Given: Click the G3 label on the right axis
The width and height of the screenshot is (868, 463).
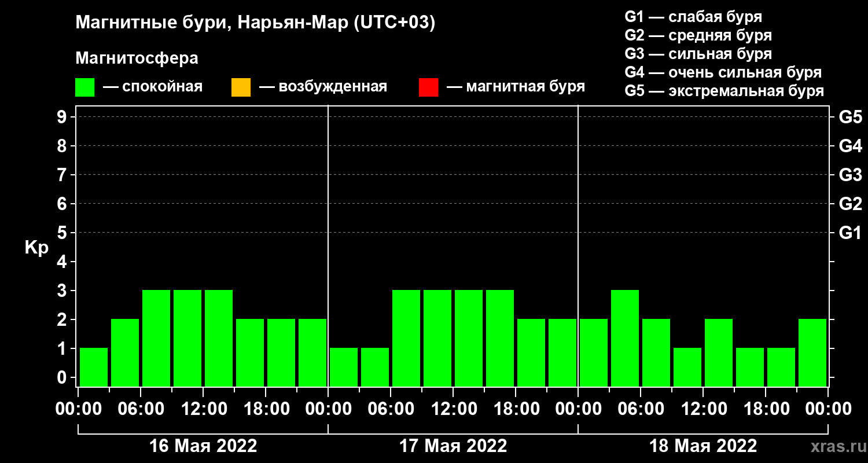Looking at the screenshot, I should pos(850,175).
